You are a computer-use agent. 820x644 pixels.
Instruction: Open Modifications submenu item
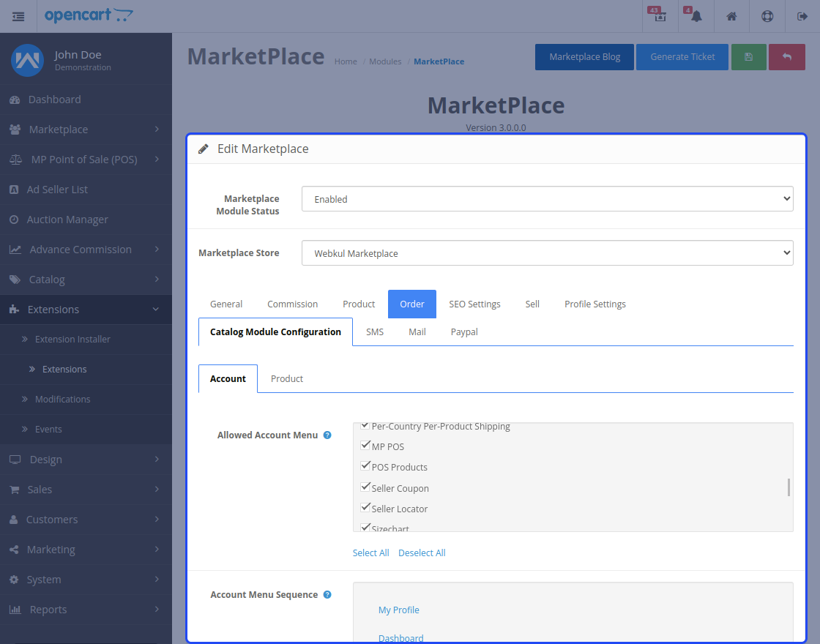[x=63, y=400]
